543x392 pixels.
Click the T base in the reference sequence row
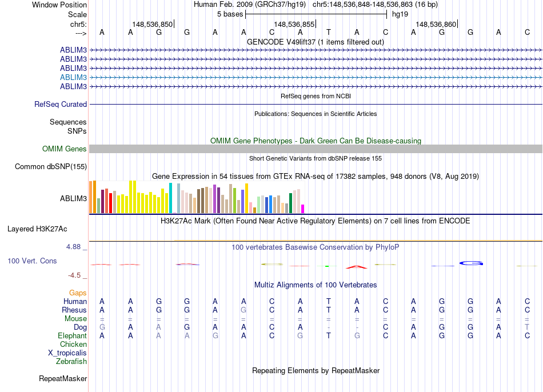click(329, 32)
